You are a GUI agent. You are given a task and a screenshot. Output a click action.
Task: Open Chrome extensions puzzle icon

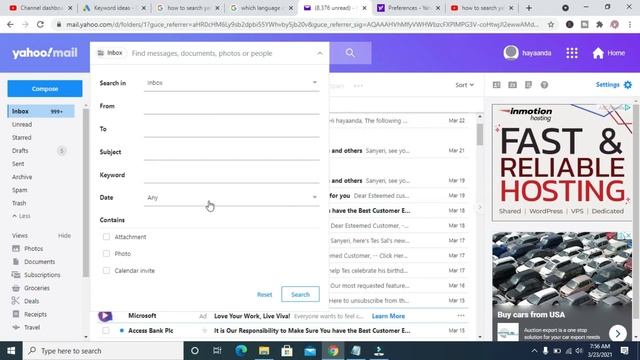click(600, 24)
